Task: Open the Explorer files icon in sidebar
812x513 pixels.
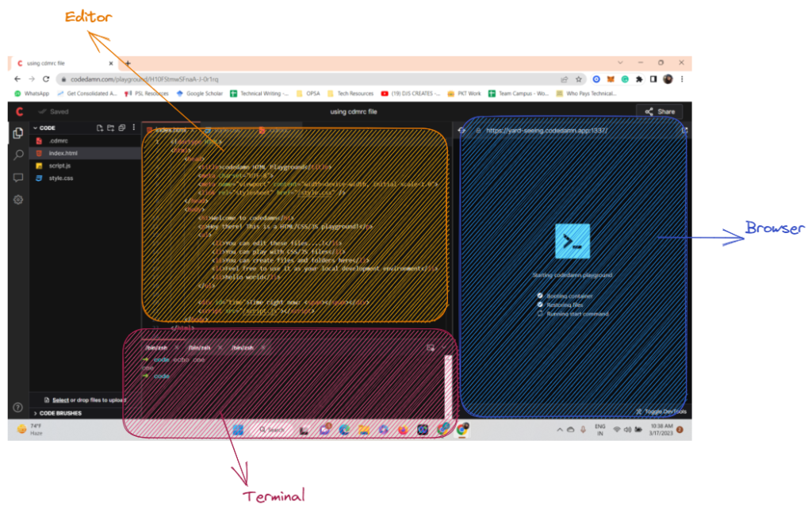Action: tap(18, 133)
